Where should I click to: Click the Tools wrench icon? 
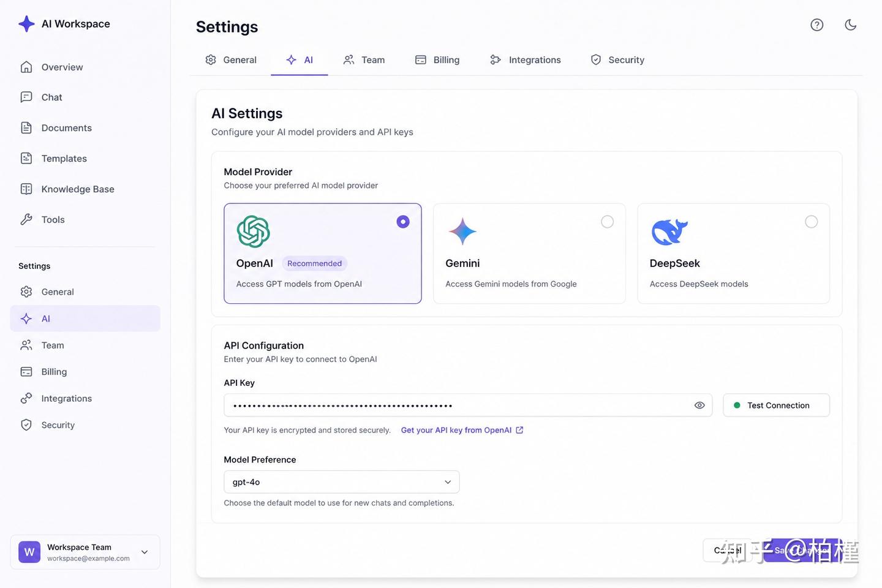pyautogui.click(x=26, y=219)
